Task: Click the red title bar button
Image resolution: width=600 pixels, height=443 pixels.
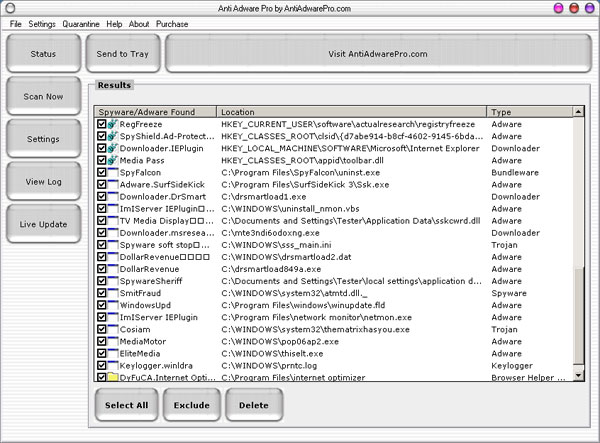Action: [574, 8]
